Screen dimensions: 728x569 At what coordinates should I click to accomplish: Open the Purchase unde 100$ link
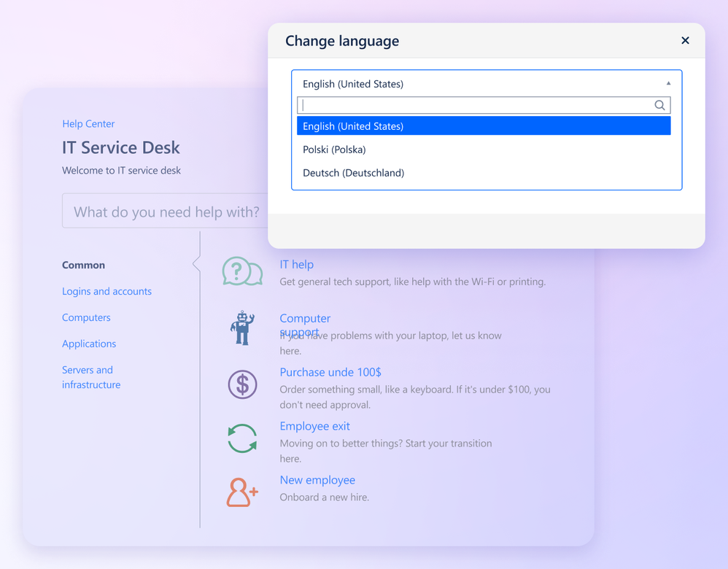(x=330, y=372)
